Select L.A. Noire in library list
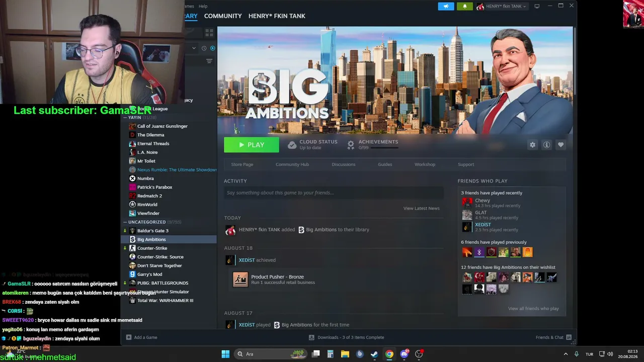This screenshot has height=362, width=644. 147,152
